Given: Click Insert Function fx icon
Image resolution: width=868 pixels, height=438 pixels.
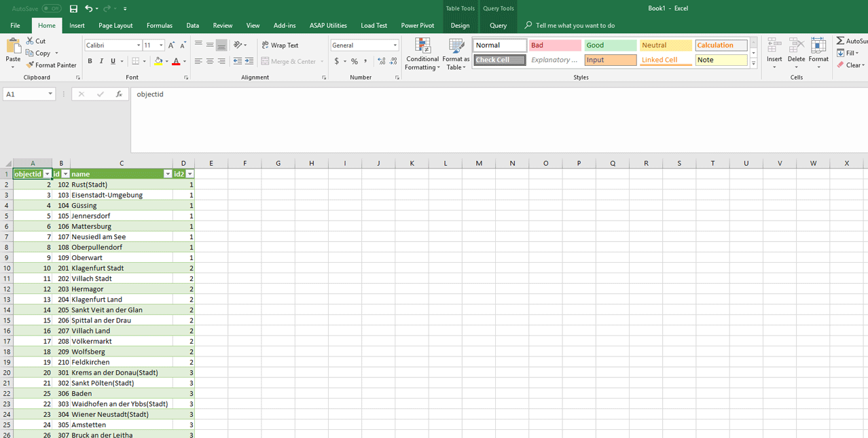Looking at the screenshot, I should 119,94.
